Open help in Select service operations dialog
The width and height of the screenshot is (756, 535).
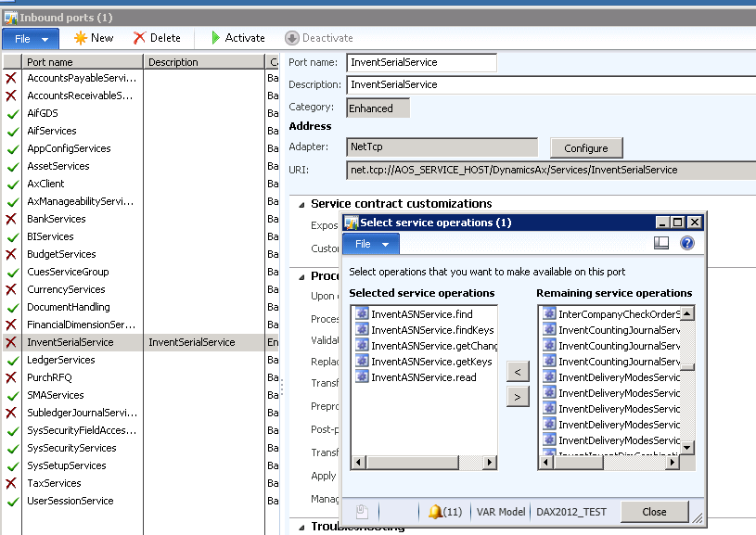pyautogui.click(x=687, y=243)
